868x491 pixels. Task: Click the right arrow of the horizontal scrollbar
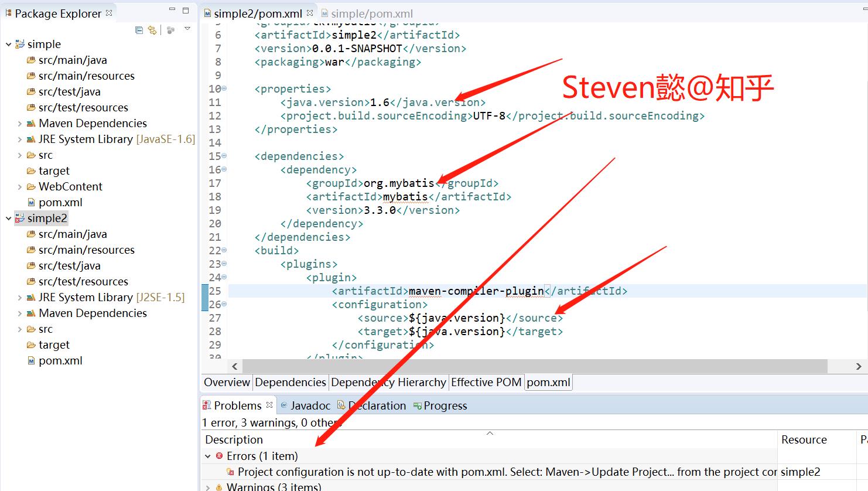(857, 366)
